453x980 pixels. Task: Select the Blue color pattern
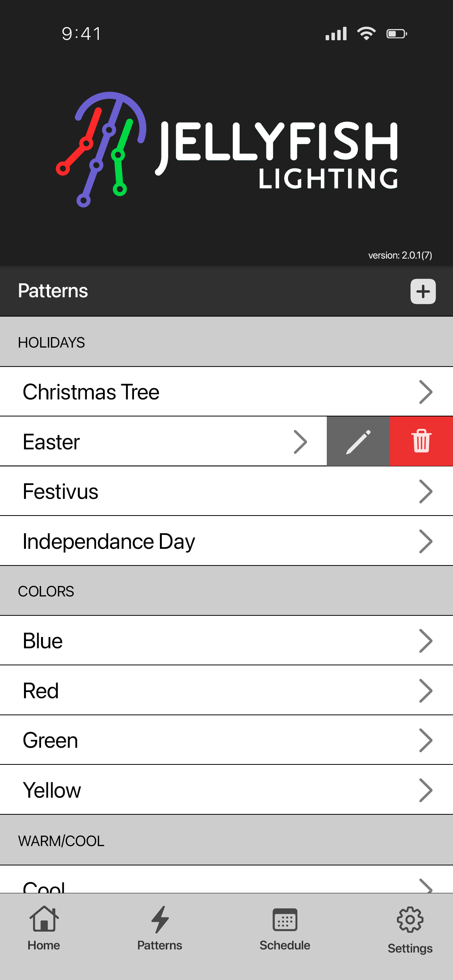coord(226,641)
